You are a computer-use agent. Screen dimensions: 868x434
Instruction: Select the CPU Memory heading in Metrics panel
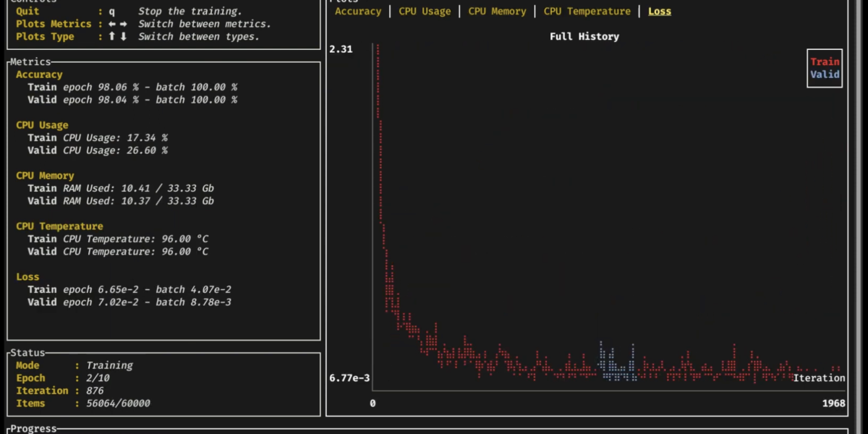(45, 176)
